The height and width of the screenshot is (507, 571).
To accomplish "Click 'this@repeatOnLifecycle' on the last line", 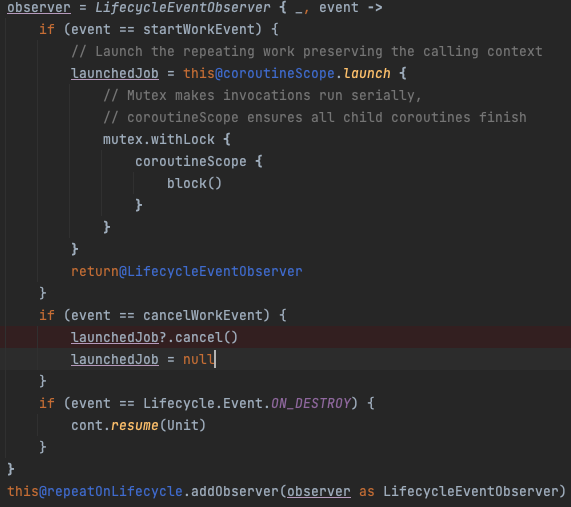I will 95,492.
